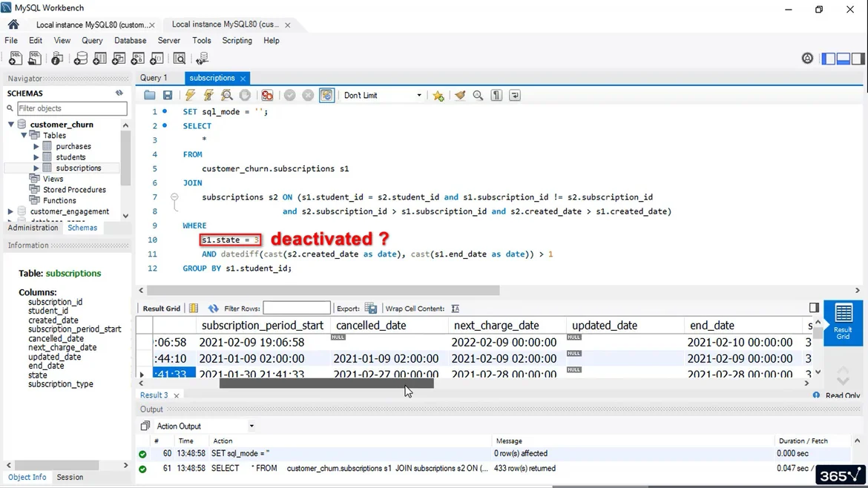
Task: Click the Save script floppy disk icon
Action: click(168, 96)
